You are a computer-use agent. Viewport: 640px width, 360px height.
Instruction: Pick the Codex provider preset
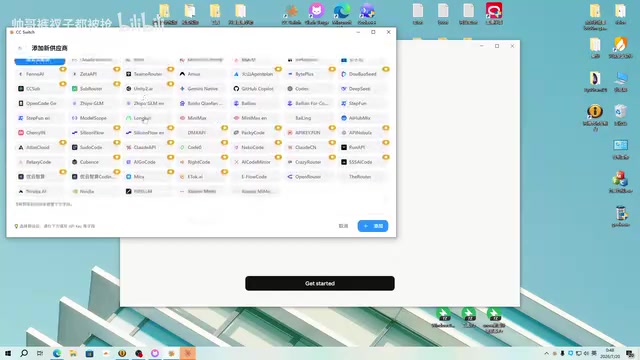click(x=309, y=89)
